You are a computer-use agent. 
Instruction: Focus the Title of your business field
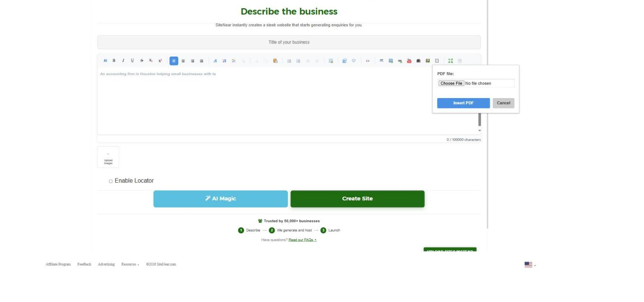[x=289, y=42]
